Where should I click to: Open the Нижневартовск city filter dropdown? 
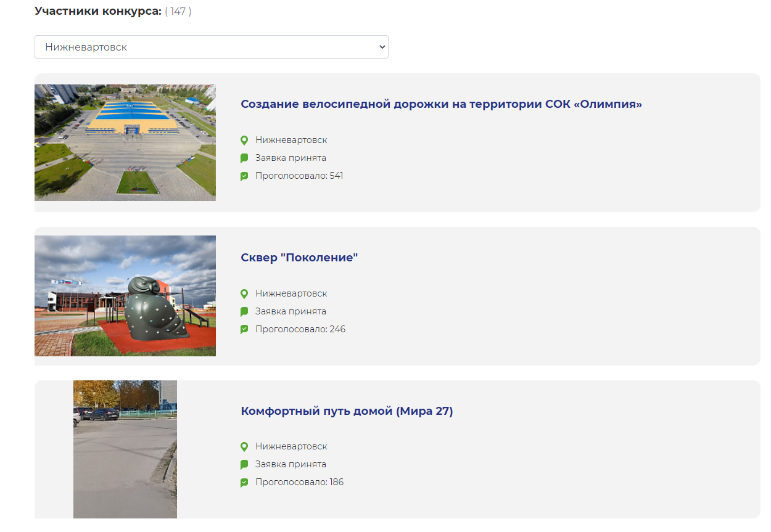coord(212,47)
